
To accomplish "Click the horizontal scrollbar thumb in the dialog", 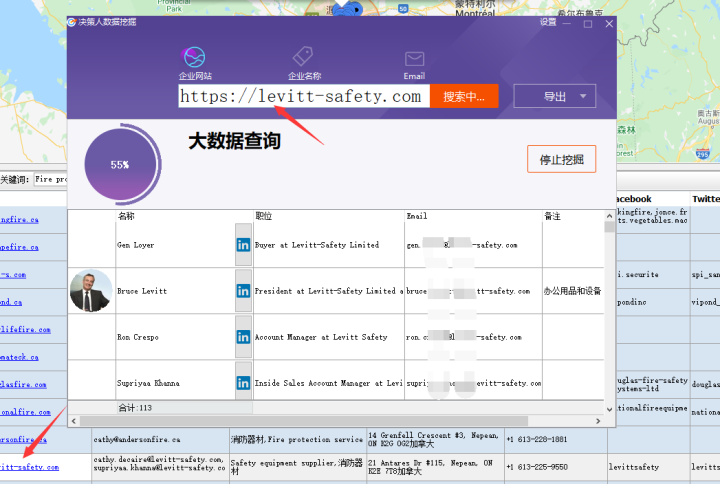I will point(304,421).
